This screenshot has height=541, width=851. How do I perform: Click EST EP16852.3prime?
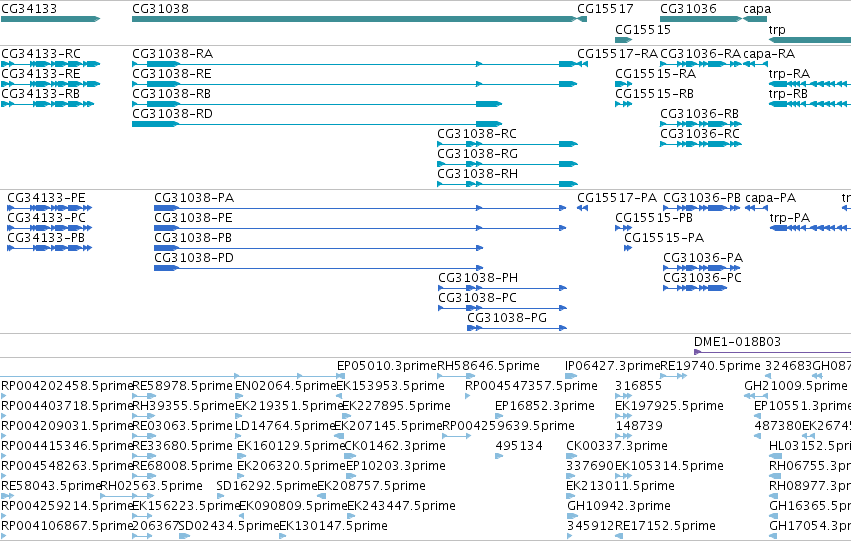click(x=545, y=406)
